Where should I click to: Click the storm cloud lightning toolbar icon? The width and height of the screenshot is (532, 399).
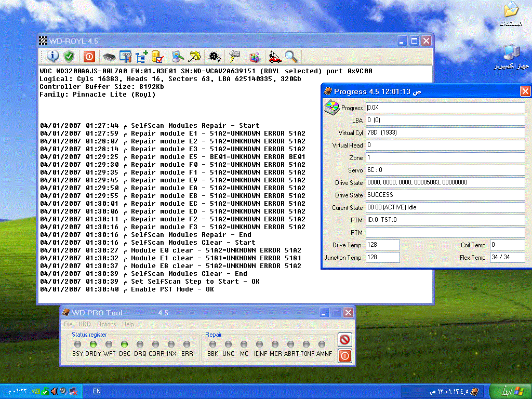(234, 56)
